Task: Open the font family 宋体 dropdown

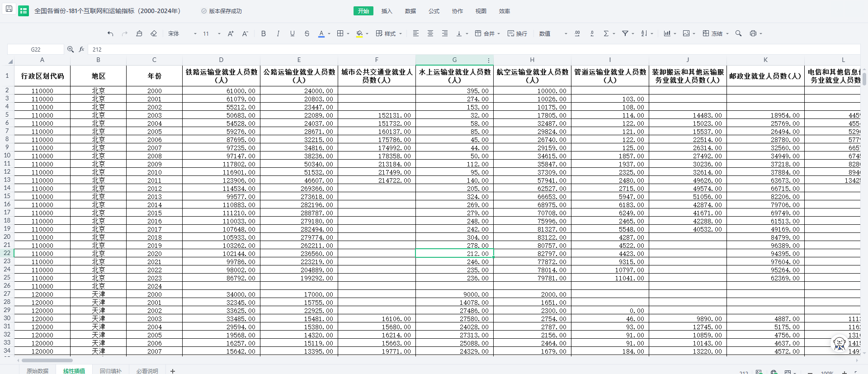Action: point(182,33)
